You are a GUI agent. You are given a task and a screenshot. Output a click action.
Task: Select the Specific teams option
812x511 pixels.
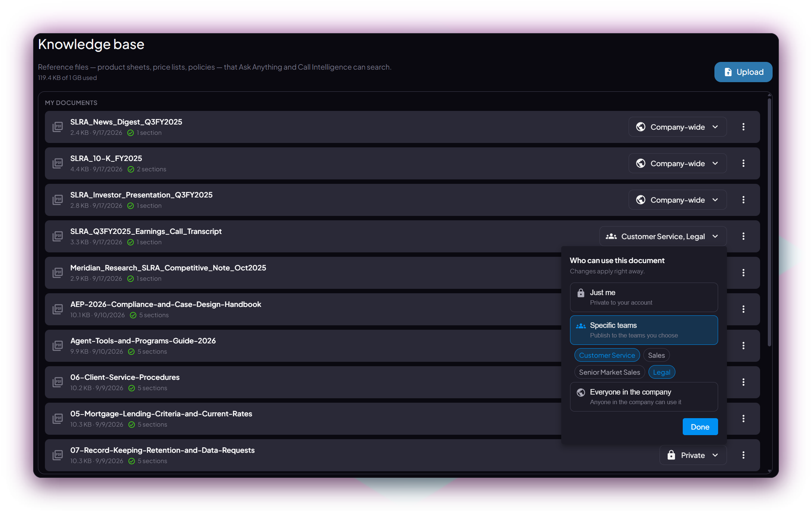pyautogui.click(x=644, y=330)
